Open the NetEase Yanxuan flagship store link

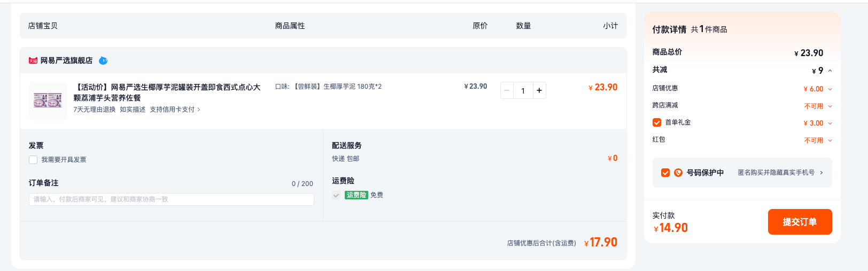coord(66,61)
